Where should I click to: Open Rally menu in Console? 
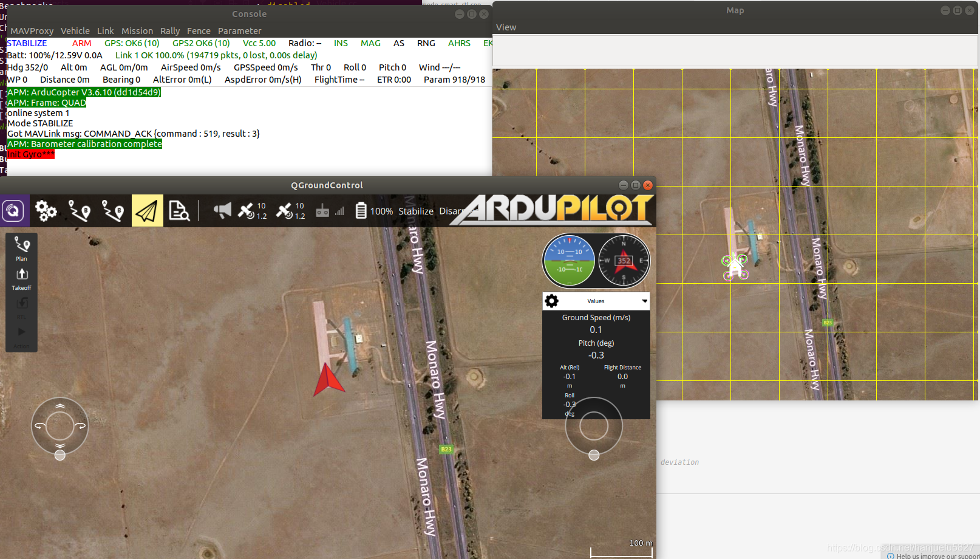[170, 31]
